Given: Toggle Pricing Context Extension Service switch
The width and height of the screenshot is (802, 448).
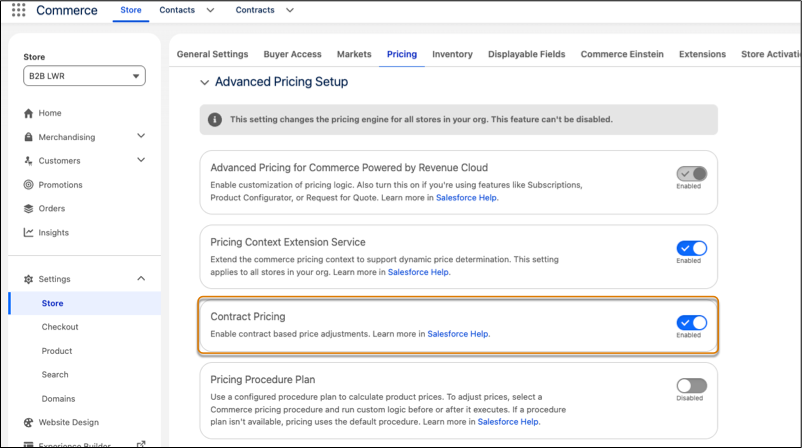Looking at the screenshot, I should 692,249.
